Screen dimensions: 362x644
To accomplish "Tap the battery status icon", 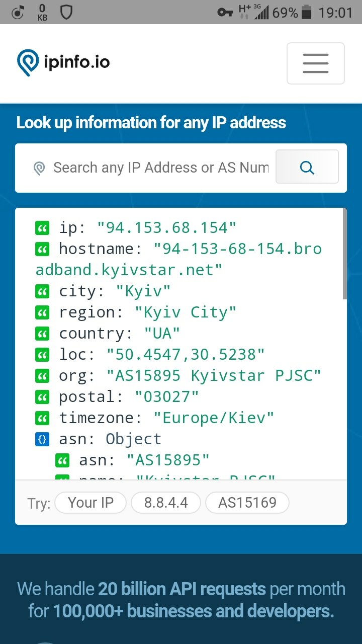I will tap(307, 12).
